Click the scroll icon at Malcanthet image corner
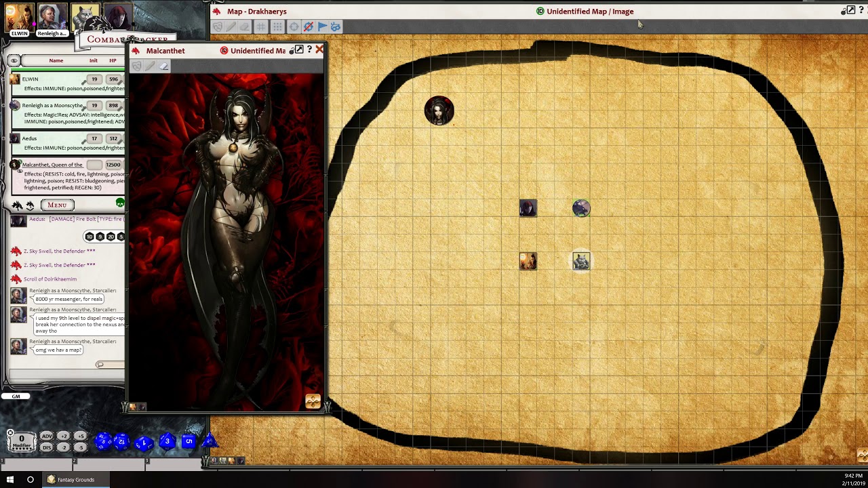The image size is (868, 488). click(313, 401)
